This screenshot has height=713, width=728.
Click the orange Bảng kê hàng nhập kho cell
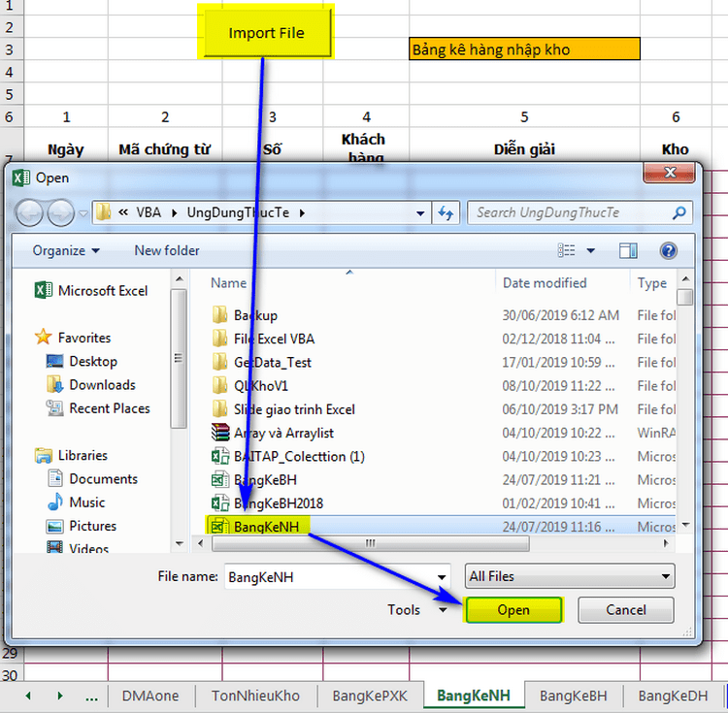(x=524, y=49)
